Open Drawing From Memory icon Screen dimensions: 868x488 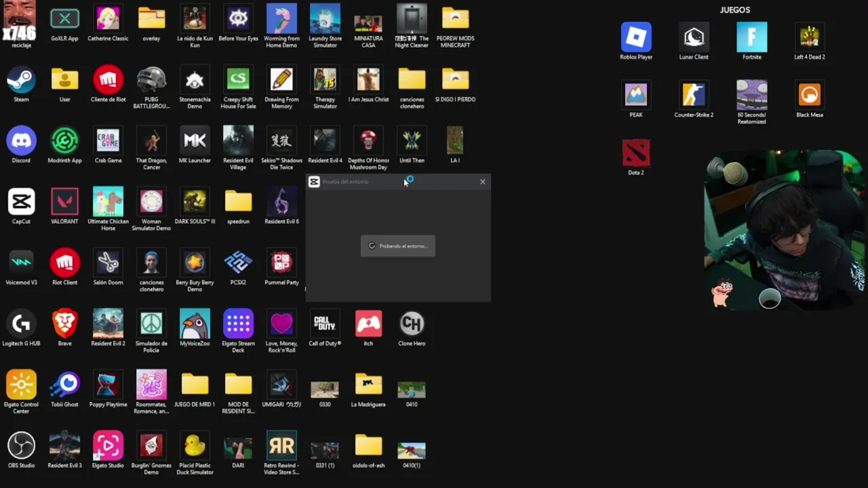(281, 80)
